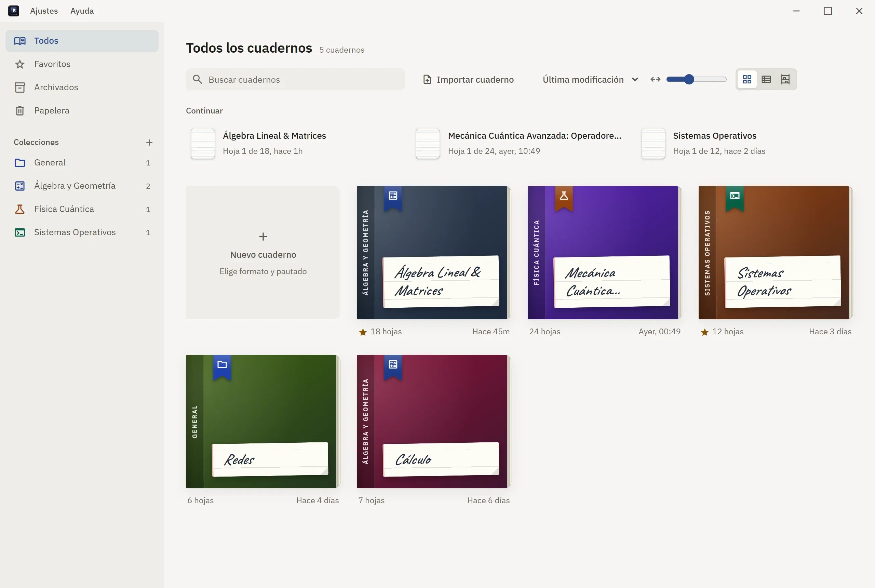This screenshot has width=875, height=588.
Task: Click the app logo icon in title bar
Action: (13, 11)
